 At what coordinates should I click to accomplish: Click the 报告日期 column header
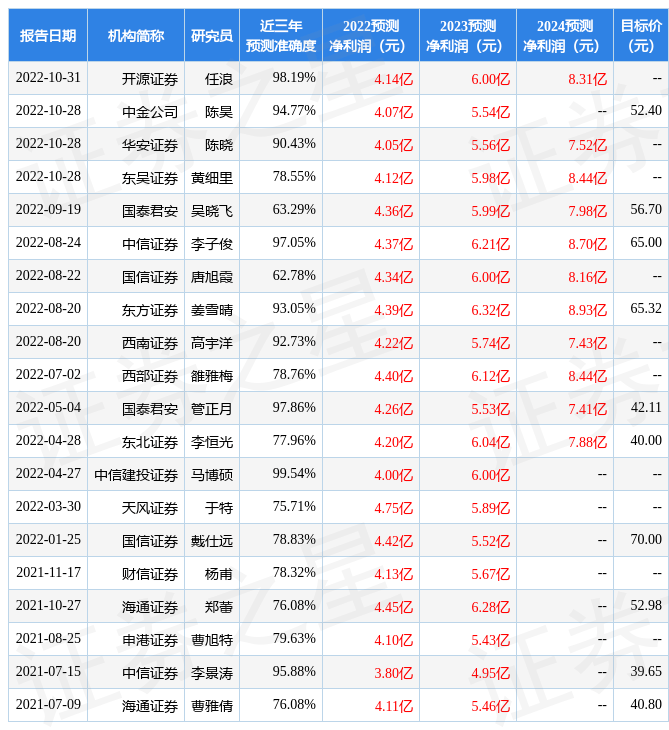pos(47,36)
